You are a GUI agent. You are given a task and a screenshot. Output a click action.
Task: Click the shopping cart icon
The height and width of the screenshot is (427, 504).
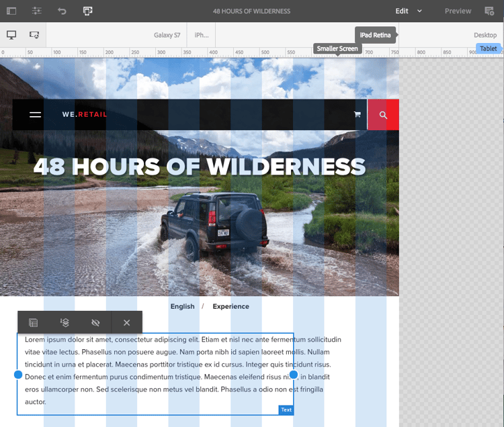pyautogui.click(x=357, y=114)
